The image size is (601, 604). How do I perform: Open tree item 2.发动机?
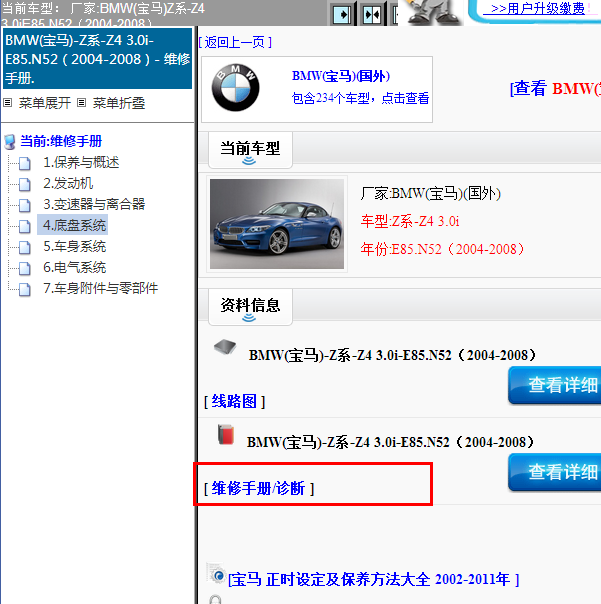[x=68, y=183]
